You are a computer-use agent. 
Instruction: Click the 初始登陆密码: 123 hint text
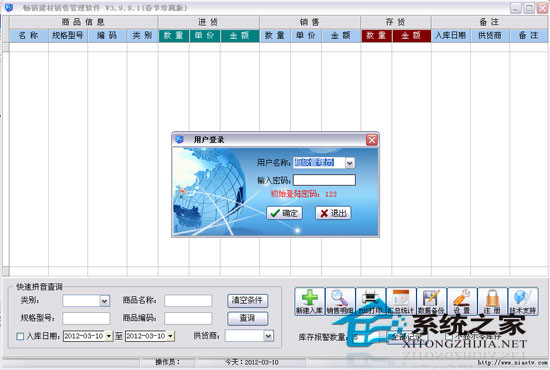[303, 194]
